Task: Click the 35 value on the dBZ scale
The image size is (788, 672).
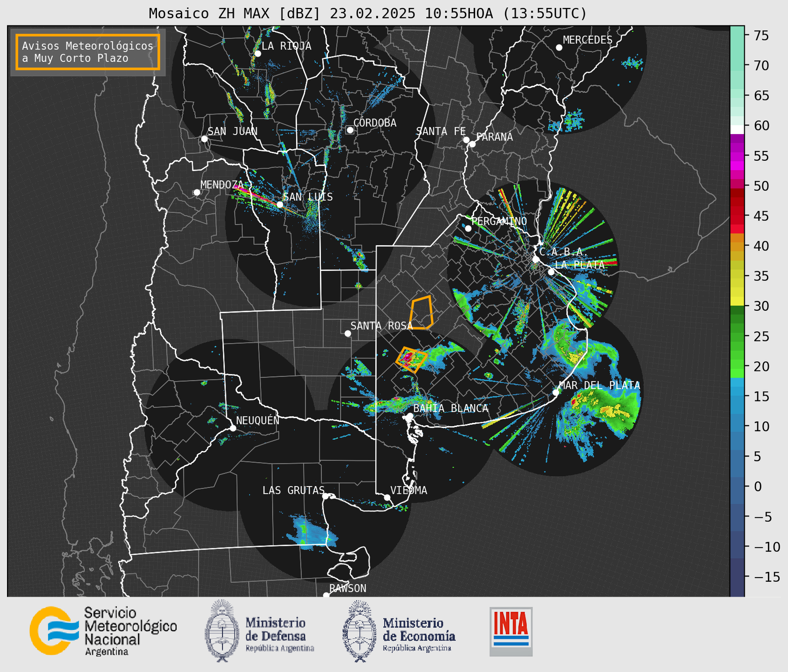Action: (x=761, y=276)
